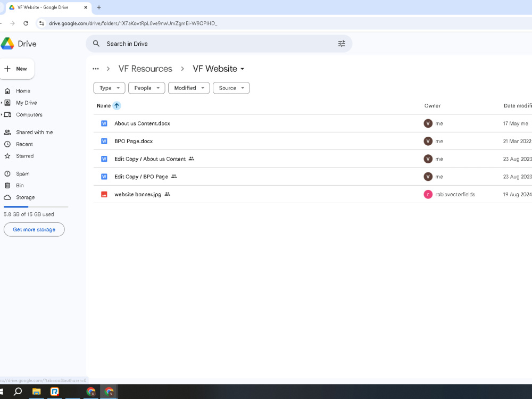
Task: Click the storage usage progress bar
Action: (36, 206)
